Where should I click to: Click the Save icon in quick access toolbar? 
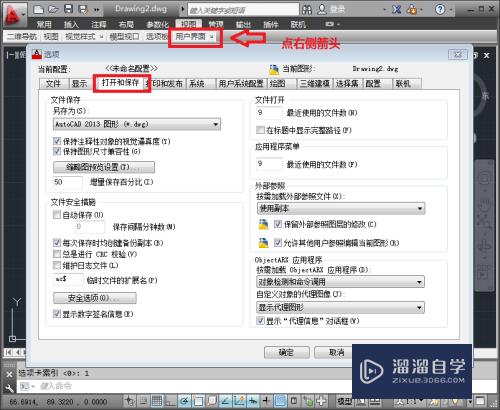pyautogui.click(x=68, y=9)
